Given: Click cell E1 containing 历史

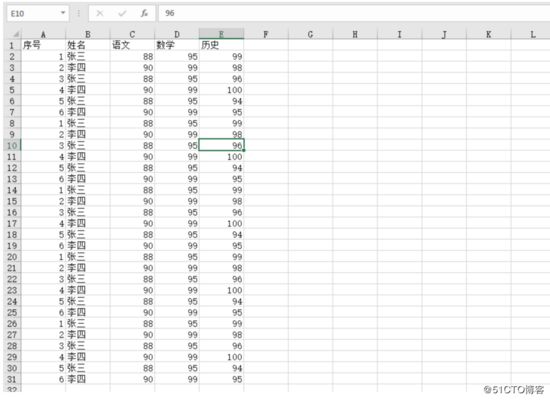Looking at the screenshot, I should tap(221, 45).
